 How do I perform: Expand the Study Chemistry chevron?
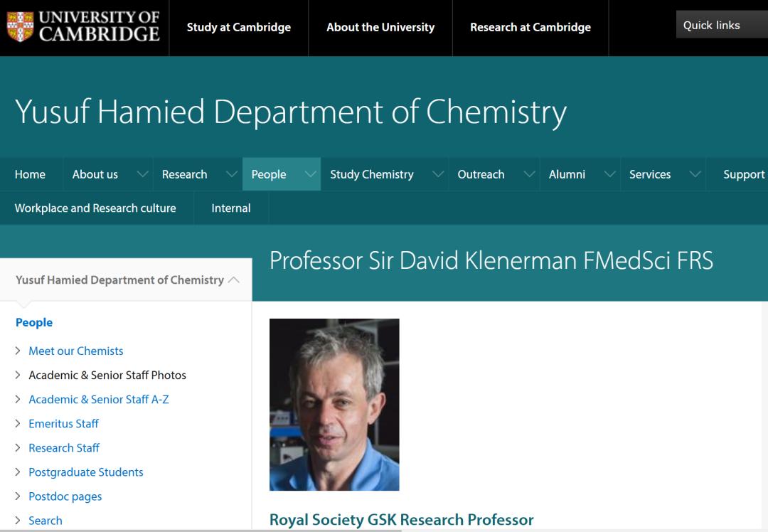[x=438, y=174]
